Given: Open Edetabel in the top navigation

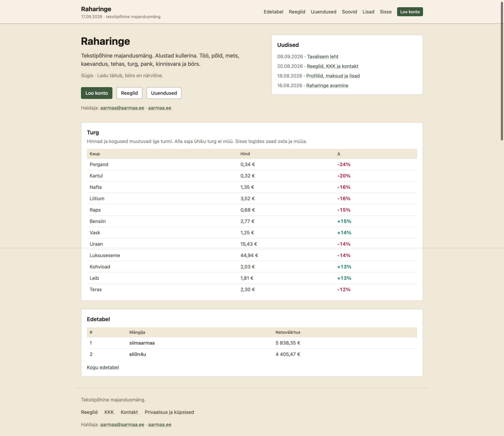Looking at the screenshot, I should (273, 12).
